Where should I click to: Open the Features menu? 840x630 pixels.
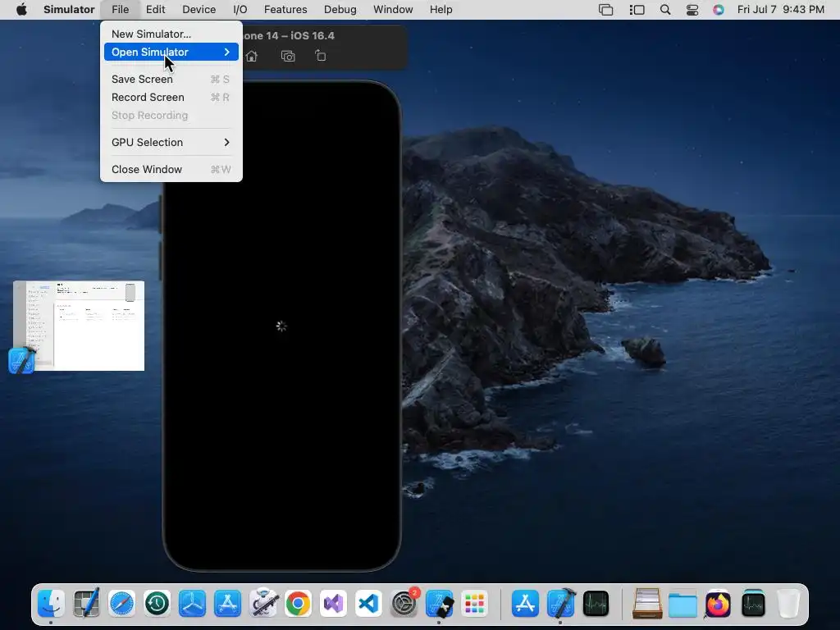coord(285,10)
